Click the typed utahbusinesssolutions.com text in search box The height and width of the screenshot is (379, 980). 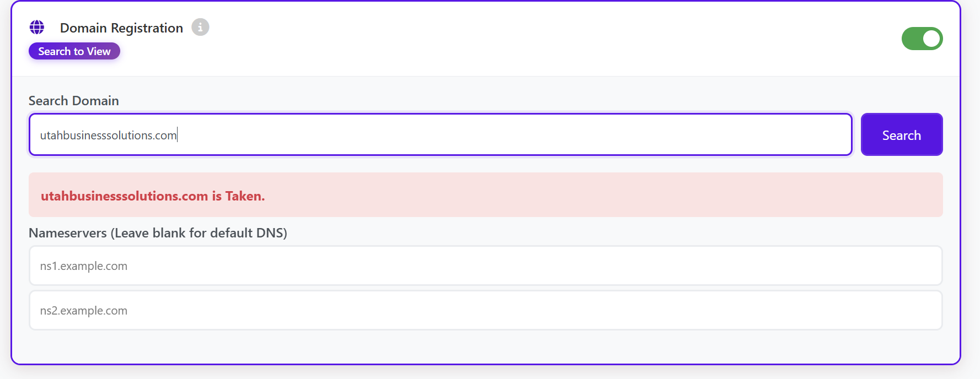click(x=108, y=136)
